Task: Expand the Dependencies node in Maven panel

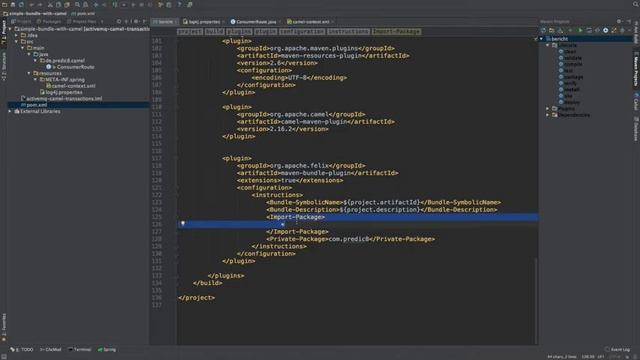Action: click(x=548, y=115)
